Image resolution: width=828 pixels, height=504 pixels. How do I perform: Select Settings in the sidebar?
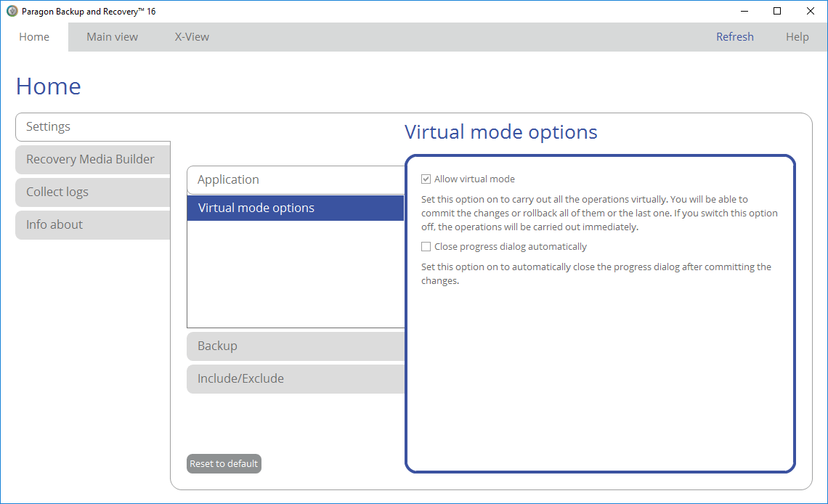(93, 126)
